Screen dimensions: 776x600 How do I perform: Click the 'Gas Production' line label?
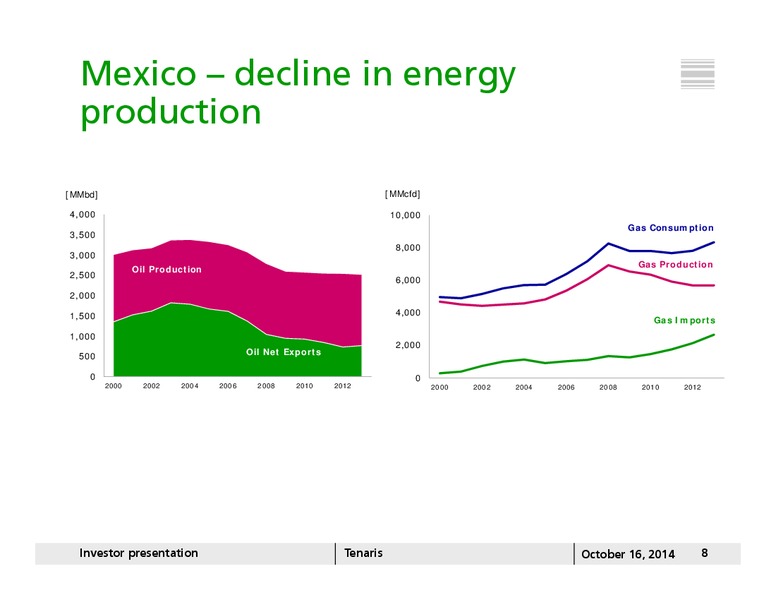tap(676, 264)
